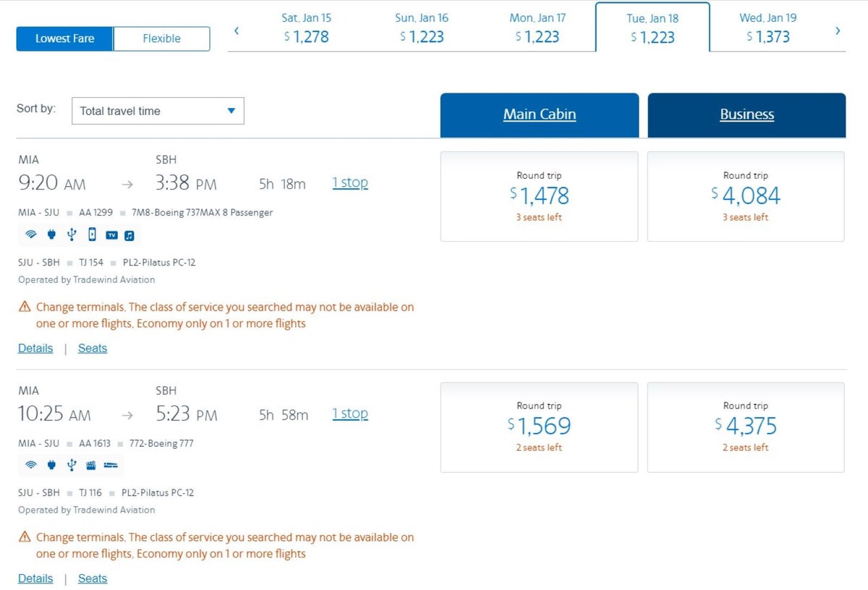Viewport: 868px width, 590px height.
Task: Pick the $4,375 Business fare
Action: [x=746, y=427]
